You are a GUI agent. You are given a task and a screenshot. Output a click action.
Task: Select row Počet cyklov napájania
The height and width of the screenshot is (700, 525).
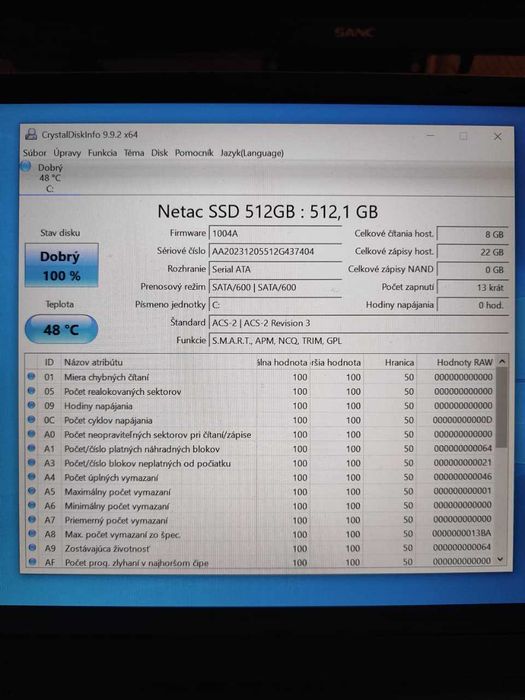click(261, 420)
